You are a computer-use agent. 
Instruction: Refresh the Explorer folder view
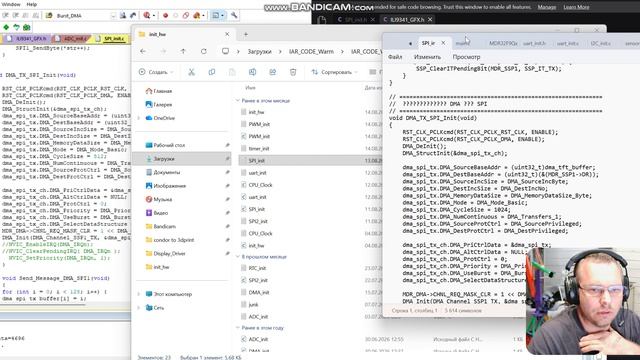(x=204, y=51)
